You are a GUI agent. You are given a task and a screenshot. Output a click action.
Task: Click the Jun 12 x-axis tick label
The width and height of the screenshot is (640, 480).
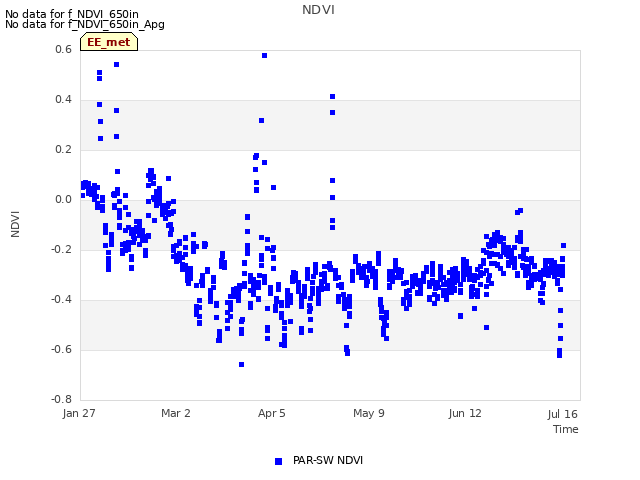click(x=465, y=413)
